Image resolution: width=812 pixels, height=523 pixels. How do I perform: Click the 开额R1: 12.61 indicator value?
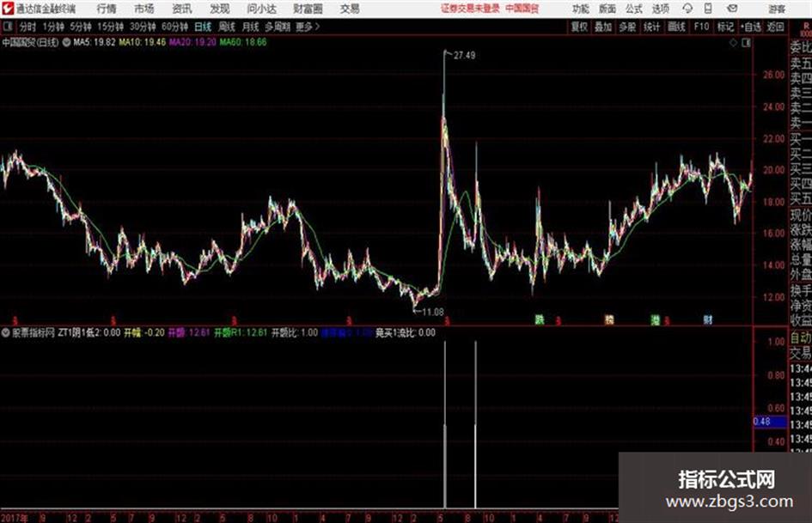[x=241, y=333]
